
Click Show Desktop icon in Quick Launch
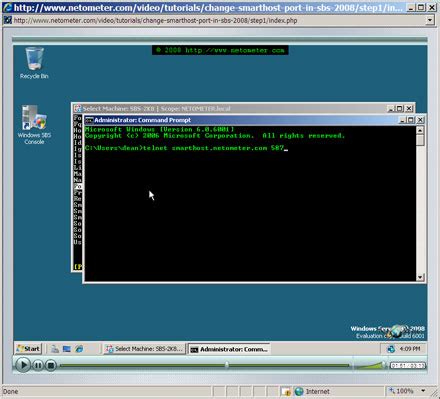click(67, 349)
